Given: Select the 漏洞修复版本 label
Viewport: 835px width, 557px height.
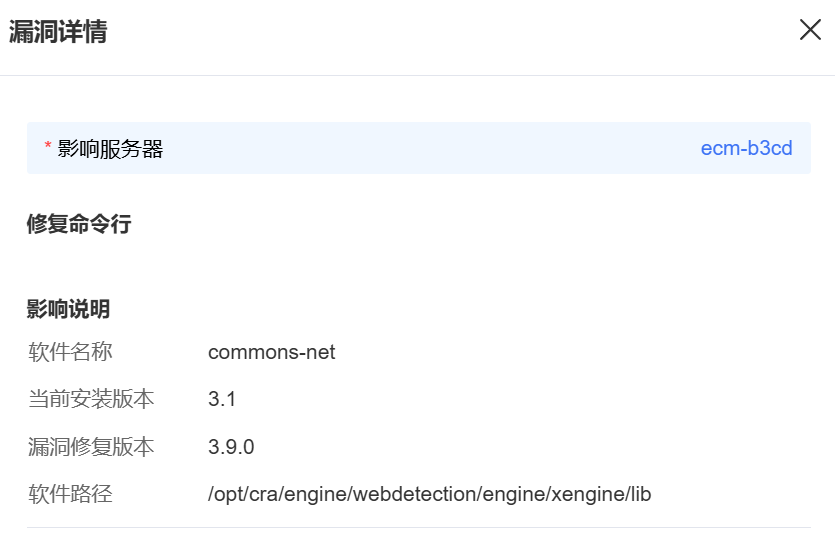Looking at the screenshot, I should (91, 447).
